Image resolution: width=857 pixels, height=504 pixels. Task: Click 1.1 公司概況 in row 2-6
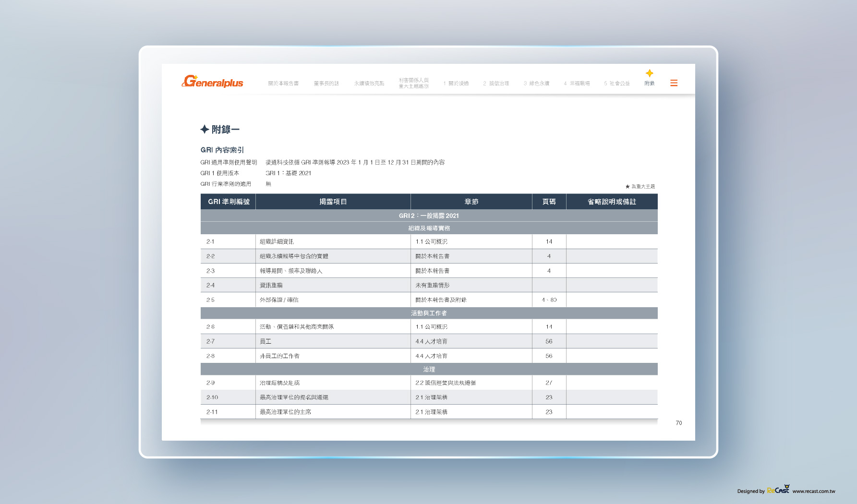(x=431, y=326)
